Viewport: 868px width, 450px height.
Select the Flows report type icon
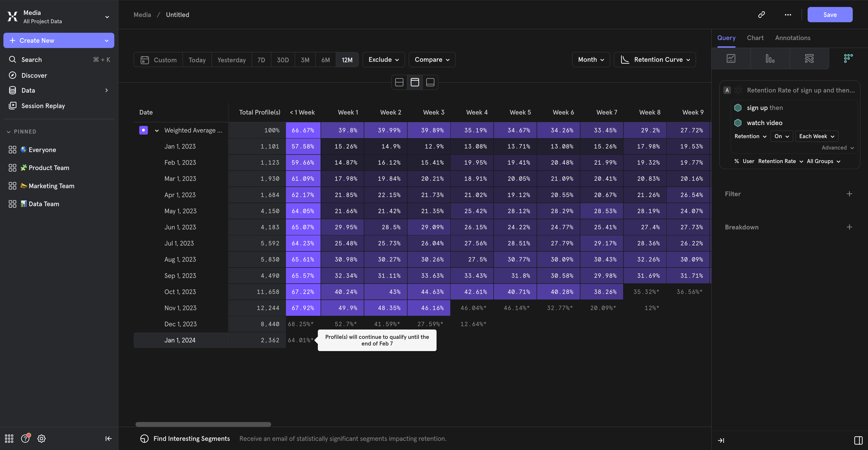tap(809, 58)
